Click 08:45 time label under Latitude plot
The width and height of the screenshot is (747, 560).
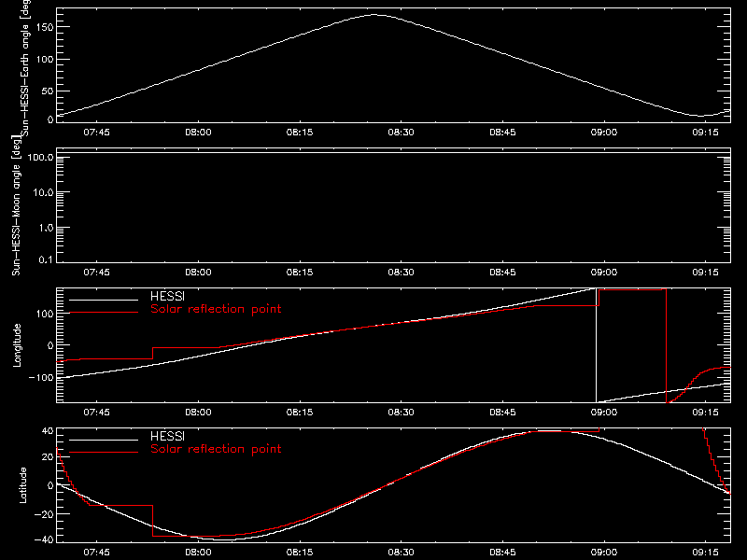click(x=502, y=552)
